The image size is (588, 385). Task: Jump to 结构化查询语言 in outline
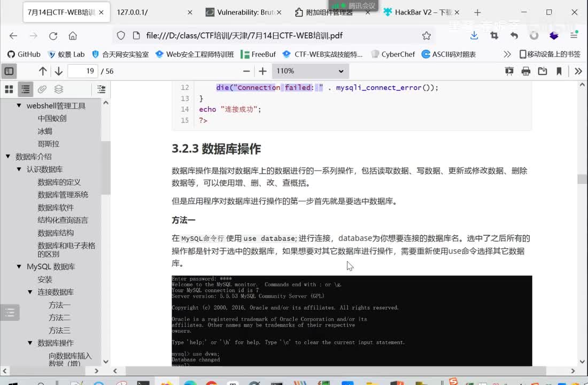pos(63,220)
